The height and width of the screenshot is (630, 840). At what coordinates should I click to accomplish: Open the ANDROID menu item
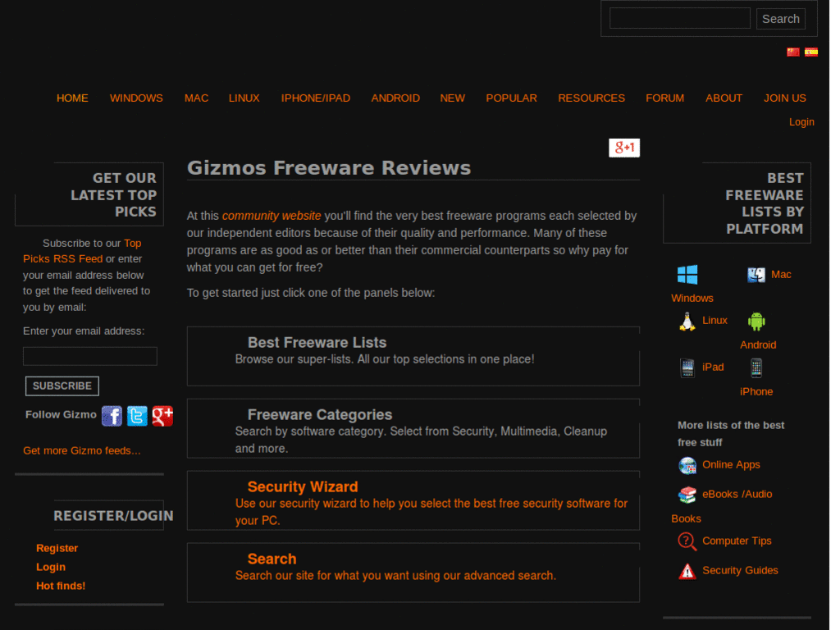[x=395, y=98]
